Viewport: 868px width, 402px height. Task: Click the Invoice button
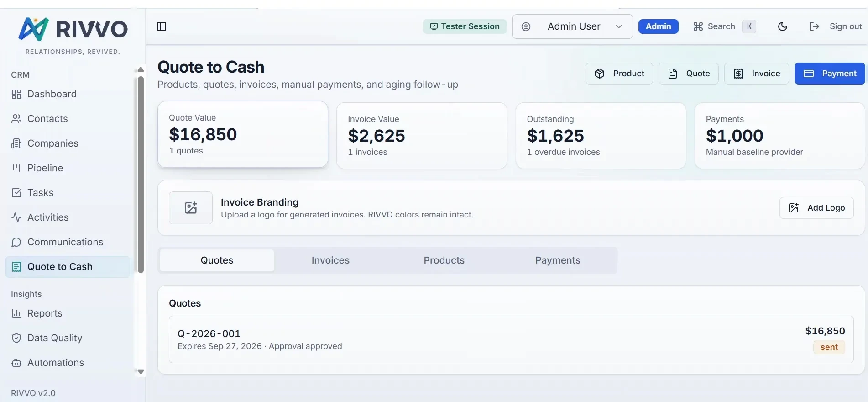[x=757, y=74]
